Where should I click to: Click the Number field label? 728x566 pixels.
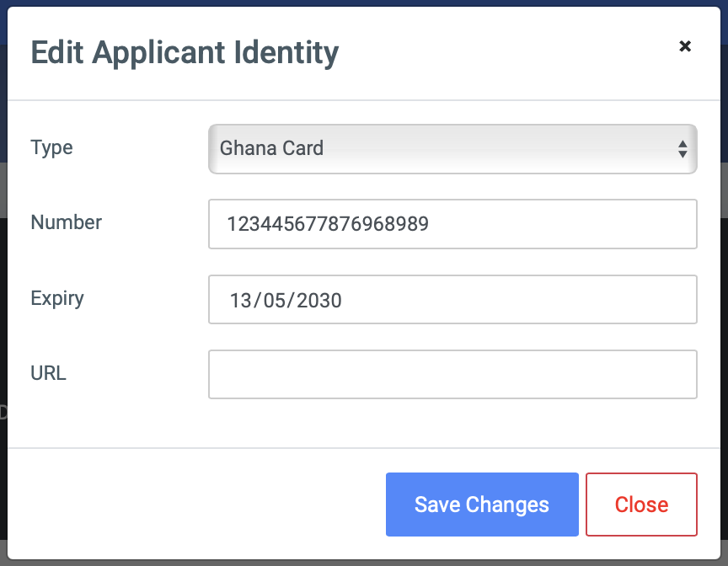66,222
